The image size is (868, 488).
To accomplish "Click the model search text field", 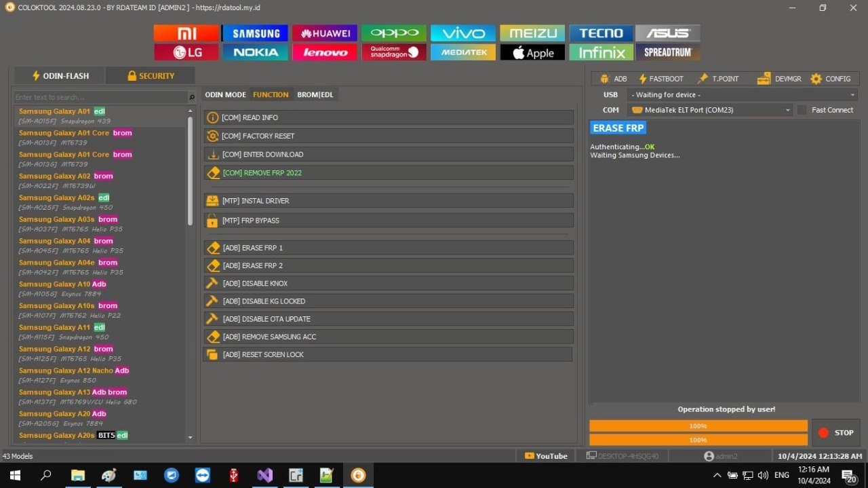I will (x=100, y=97).
